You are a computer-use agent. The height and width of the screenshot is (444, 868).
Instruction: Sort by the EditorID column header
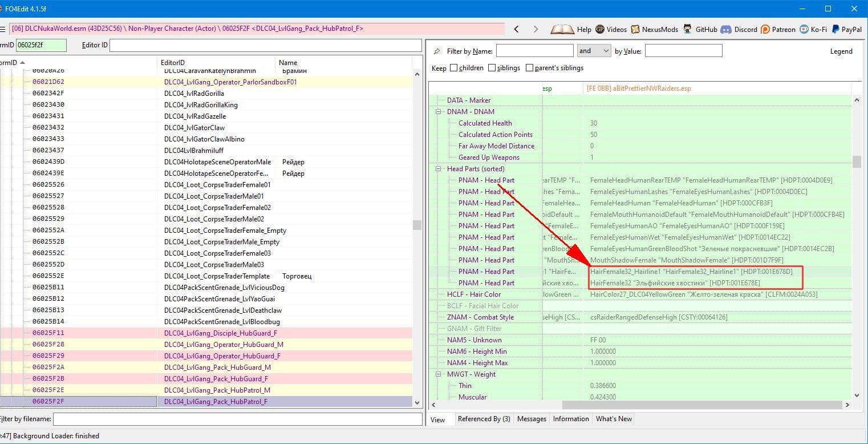tap(216, 62)
